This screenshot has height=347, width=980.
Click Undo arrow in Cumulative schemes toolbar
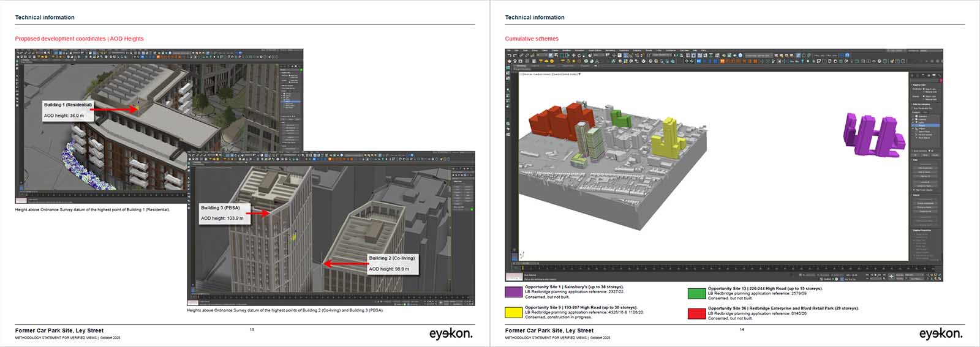click(x=509, y=56)
